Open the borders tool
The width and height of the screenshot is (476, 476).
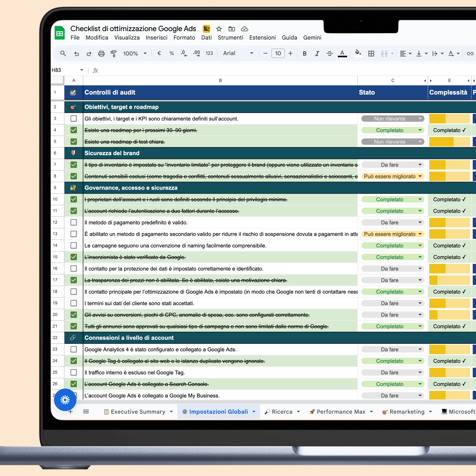pos(371,54)
